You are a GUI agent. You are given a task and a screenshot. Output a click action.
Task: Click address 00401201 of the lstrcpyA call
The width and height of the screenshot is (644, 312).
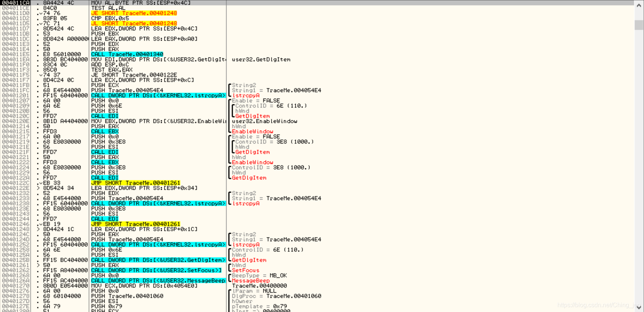pyautogui.click(x=15, y=95)
